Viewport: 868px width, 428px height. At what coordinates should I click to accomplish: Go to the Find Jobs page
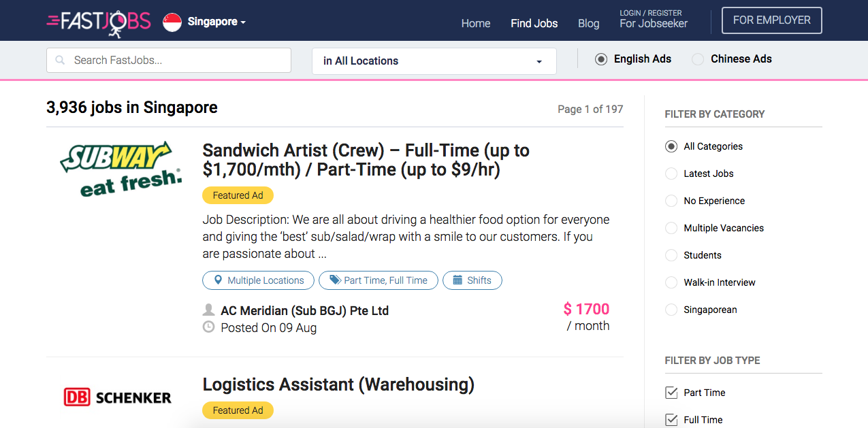coord(534,23)
